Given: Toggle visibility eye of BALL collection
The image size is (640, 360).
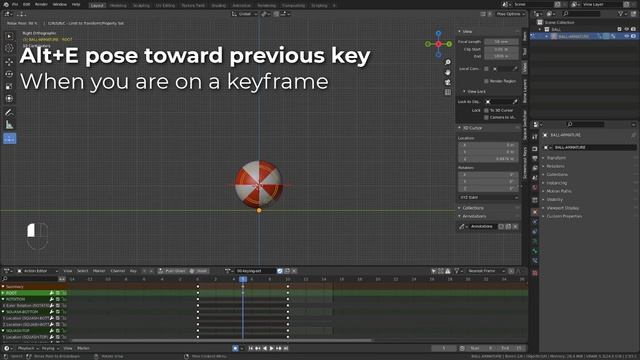Looking at the screenshot, I should point(627,29).
